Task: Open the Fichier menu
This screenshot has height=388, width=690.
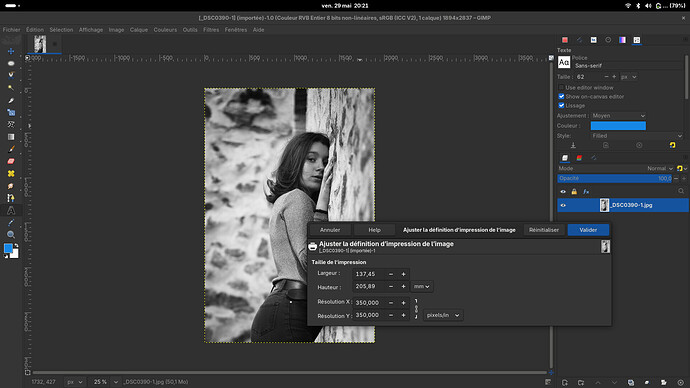Action: [11, 30]
